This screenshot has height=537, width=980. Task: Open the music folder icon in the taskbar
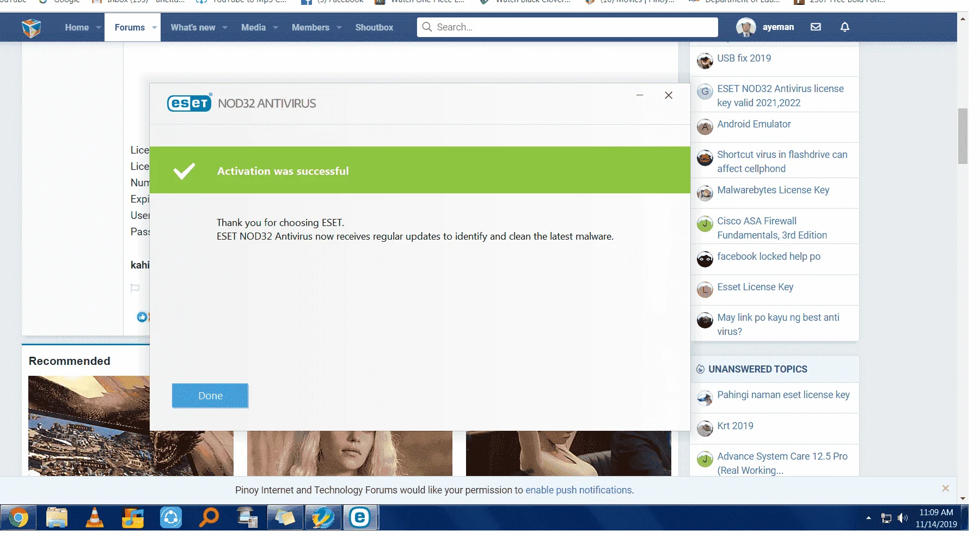click(133, 517)
